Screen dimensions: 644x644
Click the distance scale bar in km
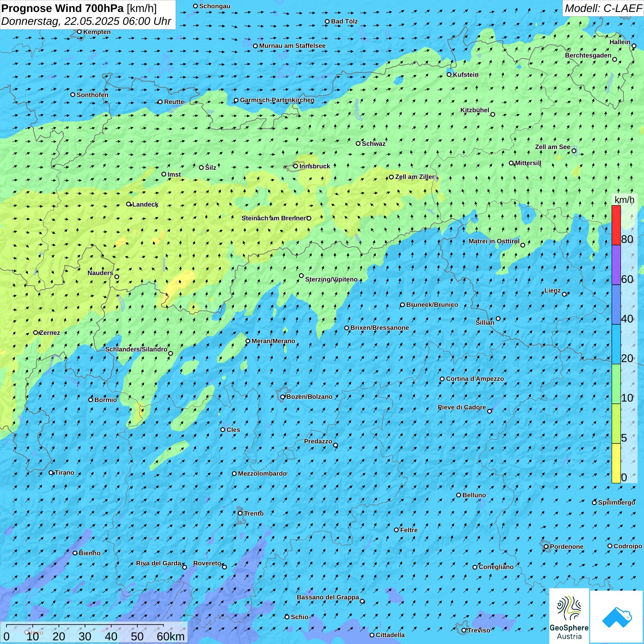point(85,627)
